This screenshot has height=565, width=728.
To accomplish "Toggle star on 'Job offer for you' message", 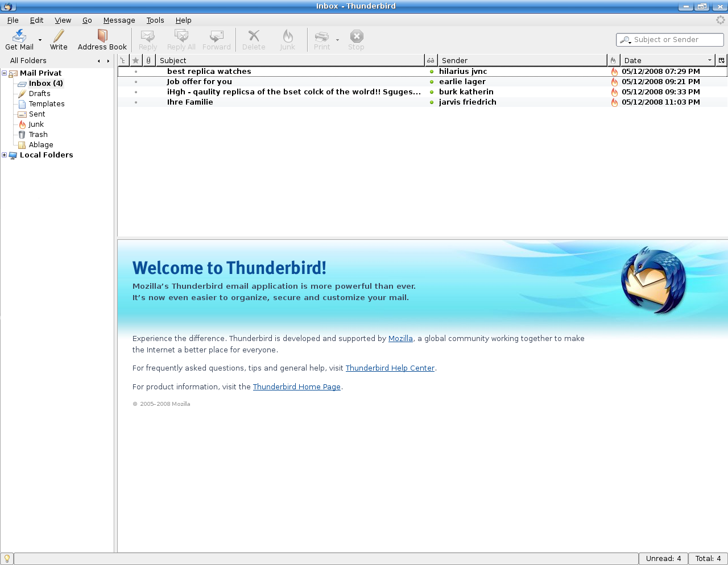I will [x=136, y=82].
